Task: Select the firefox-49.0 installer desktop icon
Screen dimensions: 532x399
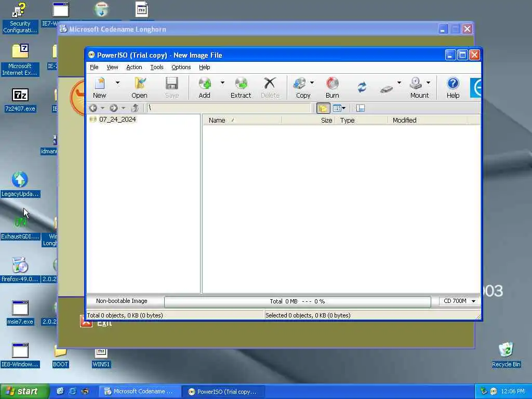Action: coord(20,270)
